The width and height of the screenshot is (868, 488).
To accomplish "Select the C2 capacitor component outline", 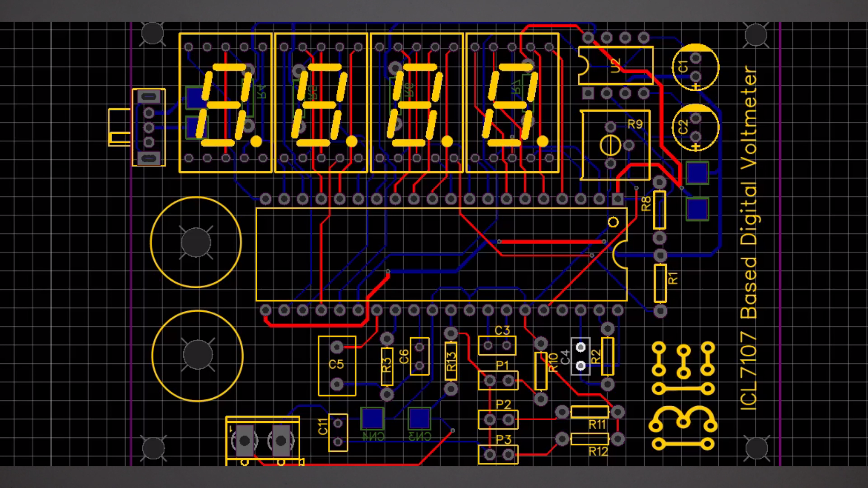I will [696, 129].
